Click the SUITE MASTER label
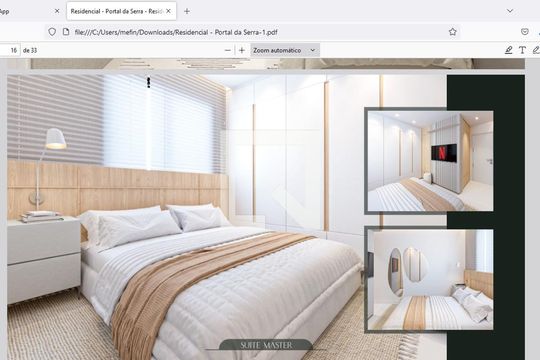Image resolution: width=540 pixels, height=360 pixels. (x=266, y=345)
